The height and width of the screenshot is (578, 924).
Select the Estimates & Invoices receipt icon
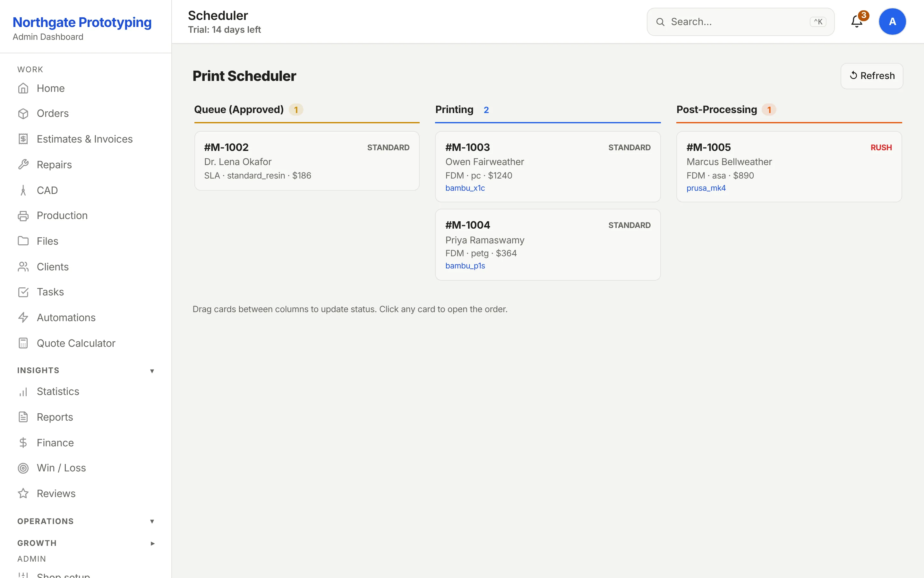tap(23, 139)
